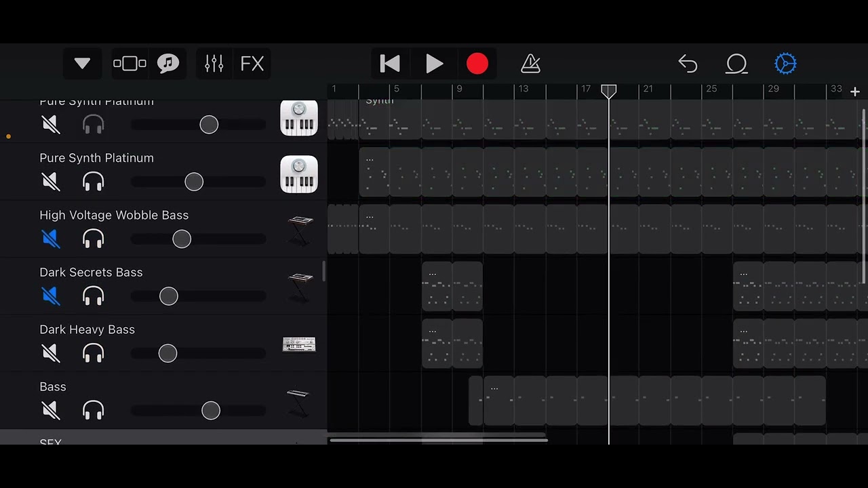Select the fully visible Pure Synth Platinum track name
The height and width of the screenshot is (488, 868).
(97, 158)
